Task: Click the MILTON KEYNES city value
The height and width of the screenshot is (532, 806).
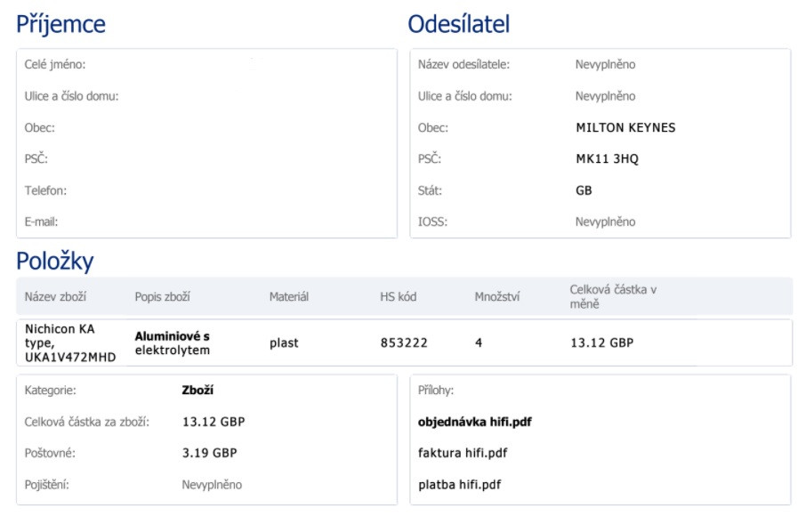Action: tap(625, 127)
